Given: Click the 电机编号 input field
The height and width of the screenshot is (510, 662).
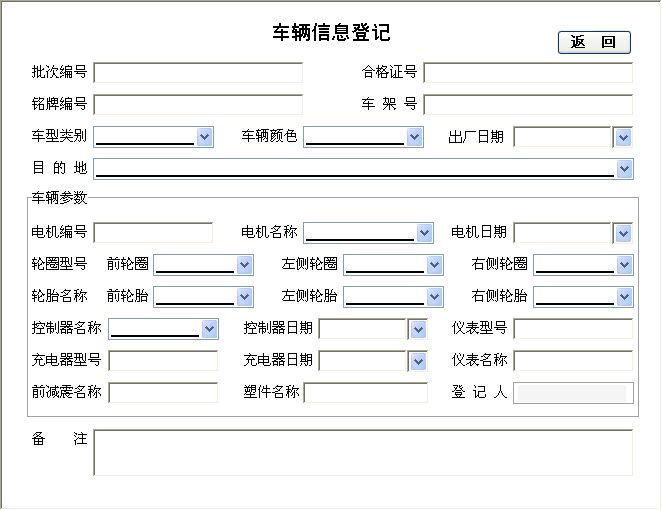Looking at the screenshot, I should coord(153,233).
